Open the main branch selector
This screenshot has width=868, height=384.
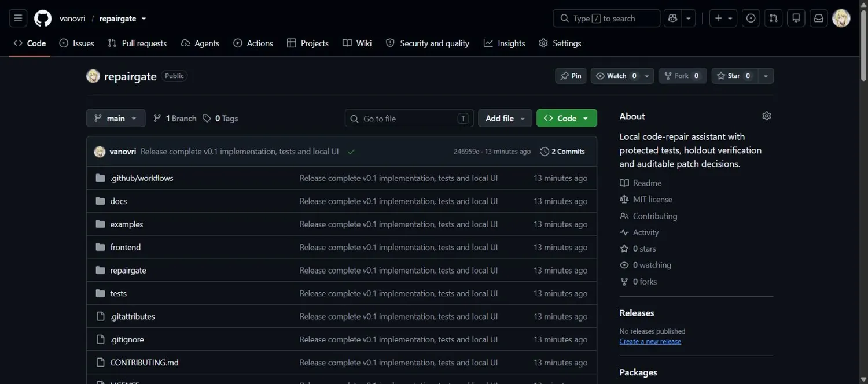tap(116, 119)
